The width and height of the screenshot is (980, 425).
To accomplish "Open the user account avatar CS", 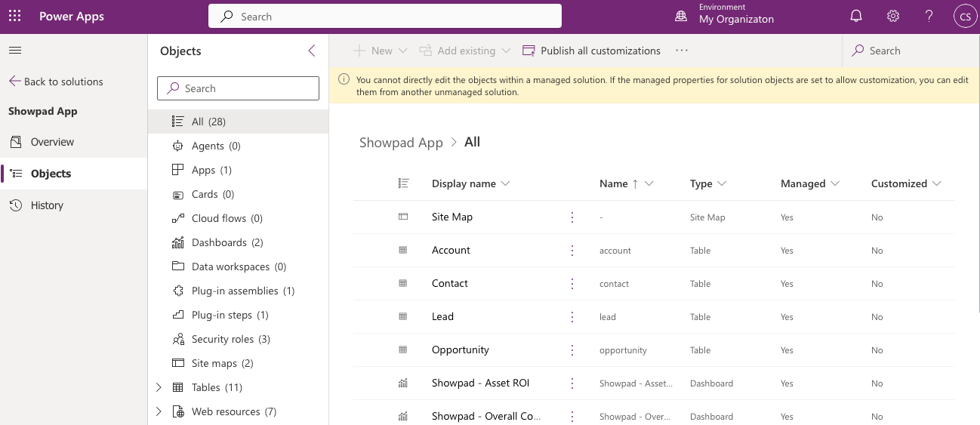I will tap(965, 17).
